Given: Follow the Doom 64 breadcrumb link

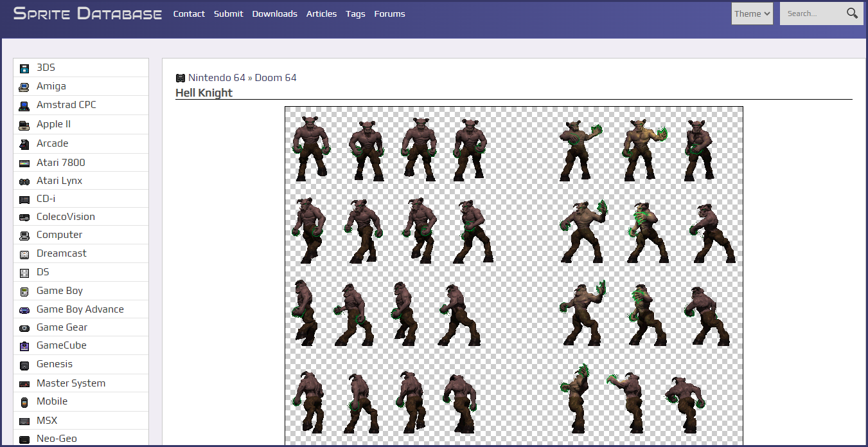Looking at the screenshot, I should (276, 78).
